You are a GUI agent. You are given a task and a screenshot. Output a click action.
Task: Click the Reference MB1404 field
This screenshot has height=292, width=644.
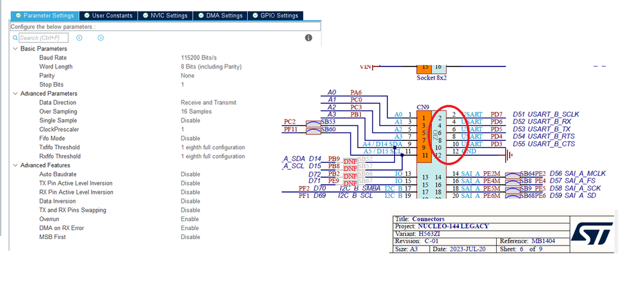pos(527,242)
